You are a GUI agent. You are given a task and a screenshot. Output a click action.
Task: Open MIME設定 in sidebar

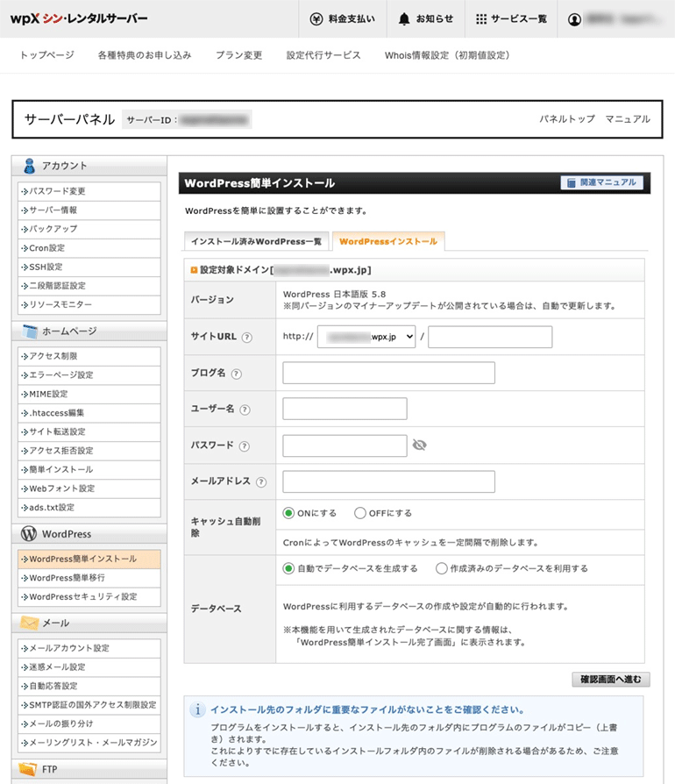point(89,394)
